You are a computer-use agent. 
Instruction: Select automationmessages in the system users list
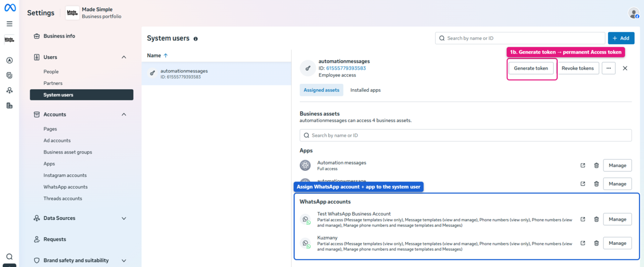[x=216, y=74]
